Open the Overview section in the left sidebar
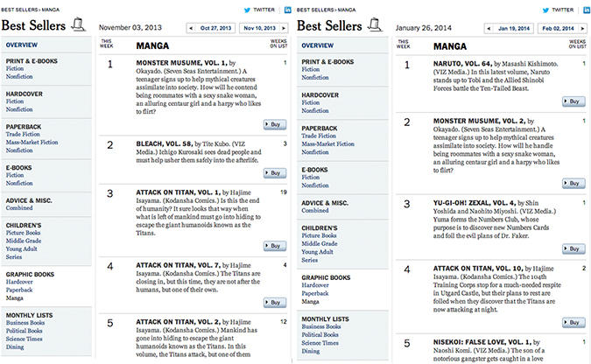The image size is (591, 364). 22,45
